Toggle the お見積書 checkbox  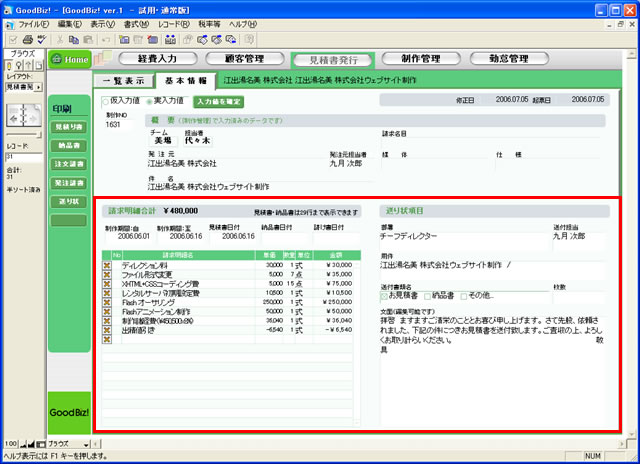385,294
